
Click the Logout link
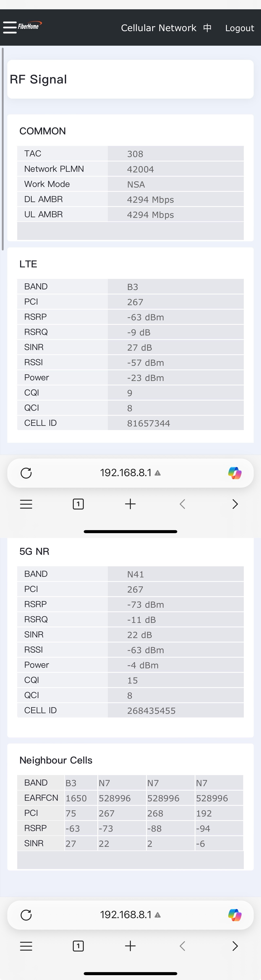tap(239, 28)
